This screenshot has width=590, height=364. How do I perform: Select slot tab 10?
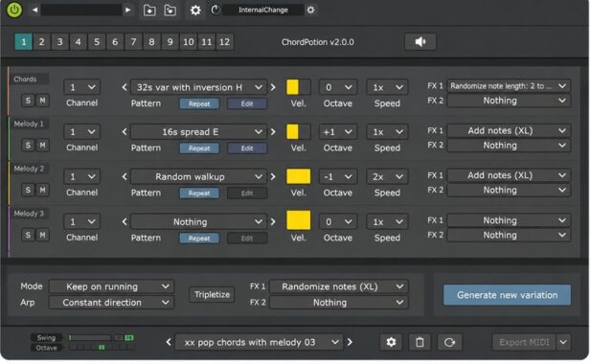point(188,42)
